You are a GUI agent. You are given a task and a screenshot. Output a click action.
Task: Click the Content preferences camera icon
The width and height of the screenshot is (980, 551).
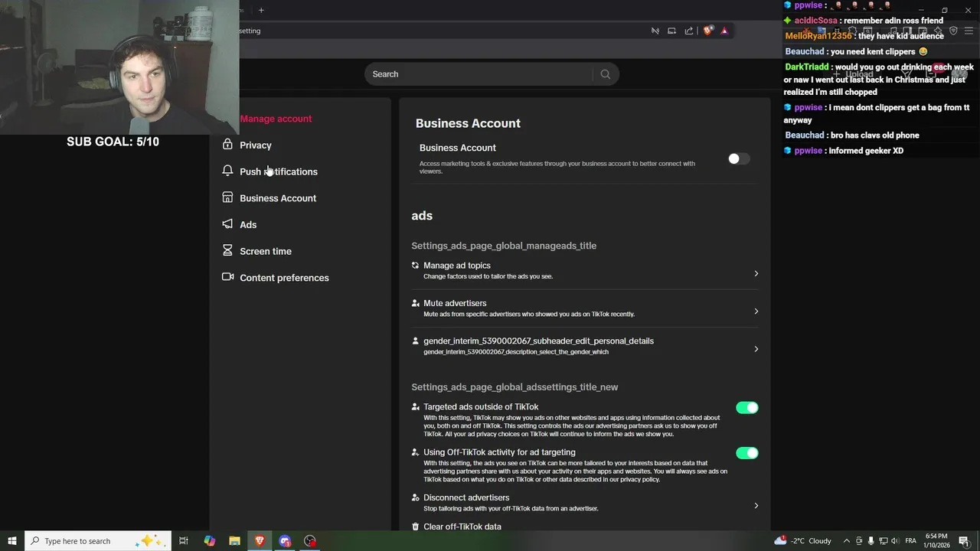[x=227, y=277]
